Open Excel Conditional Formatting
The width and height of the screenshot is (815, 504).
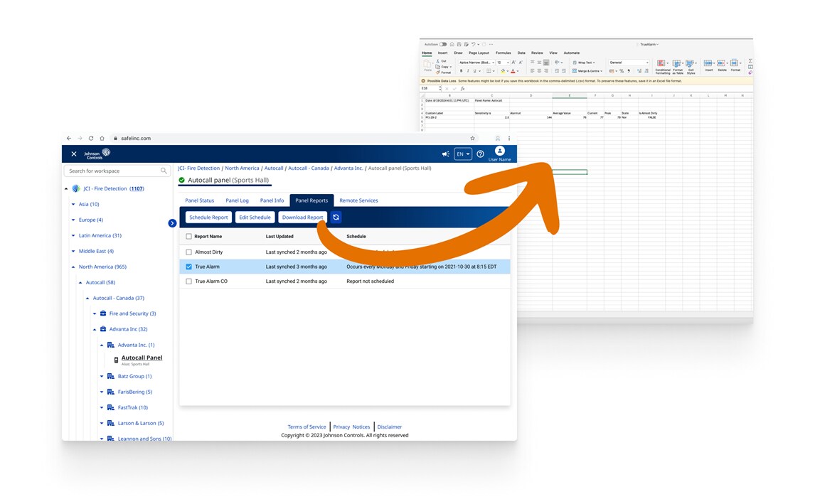[663, 67]
